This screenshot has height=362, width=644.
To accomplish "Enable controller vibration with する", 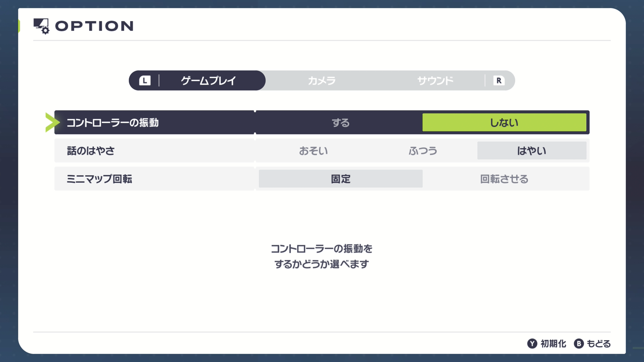I will (340, 123).
